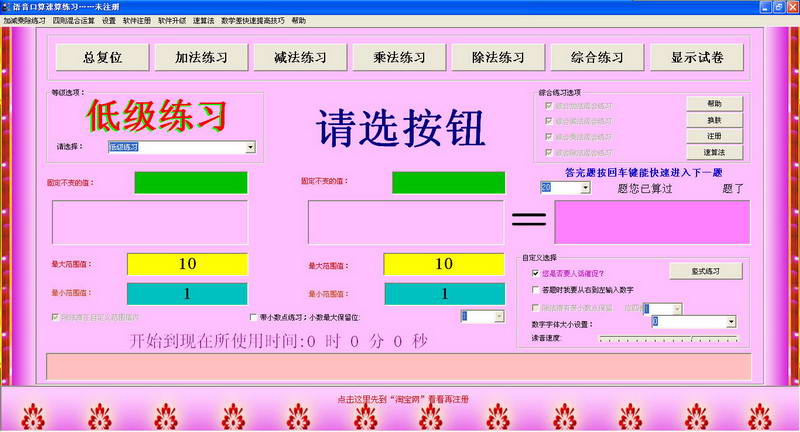Click the 换肤 change skin button
The width and height of the screenshot is (800, 432).
coord(714,120)
